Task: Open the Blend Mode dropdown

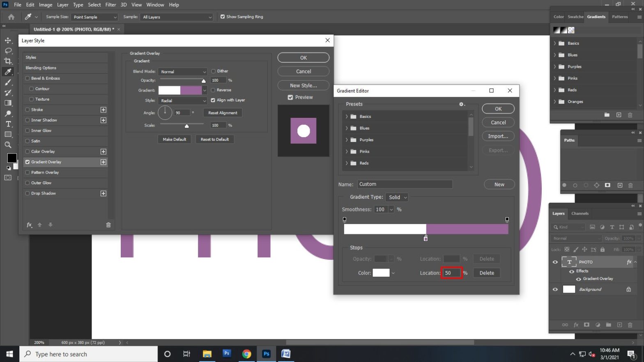Action: pyautogui.click(x=183, y=72)
